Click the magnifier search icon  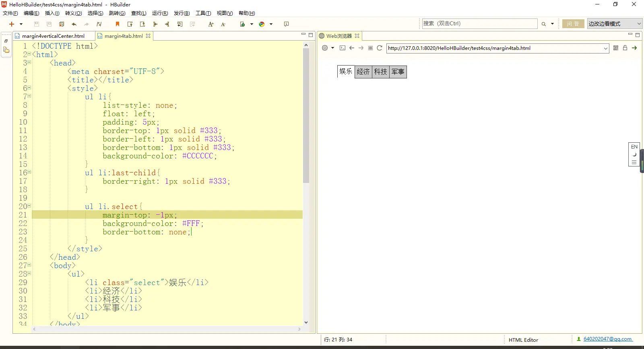(544, 24)
